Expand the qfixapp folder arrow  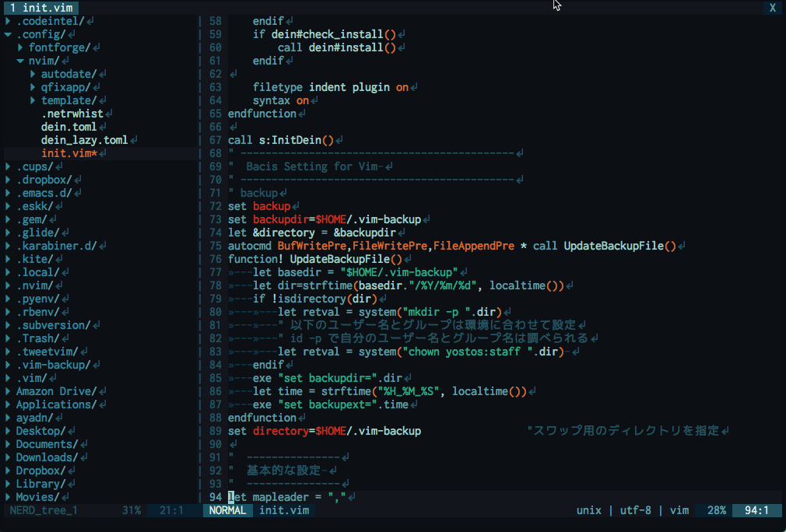pos(33,87)
